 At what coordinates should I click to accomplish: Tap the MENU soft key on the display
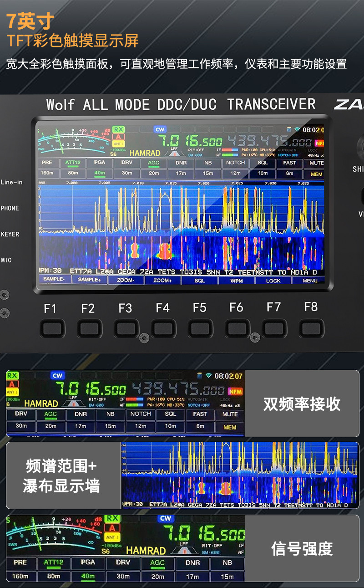(x=310, y=281)
